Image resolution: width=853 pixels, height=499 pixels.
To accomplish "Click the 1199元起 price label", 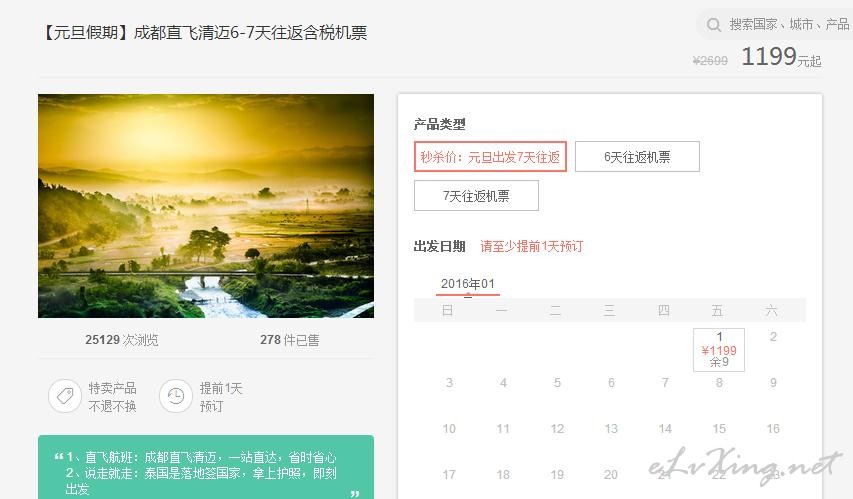I will [781, 57].
